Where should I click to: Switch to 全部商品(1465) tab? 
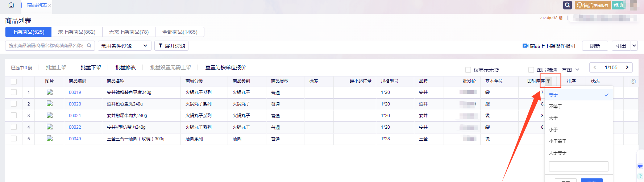click(180, 32)
